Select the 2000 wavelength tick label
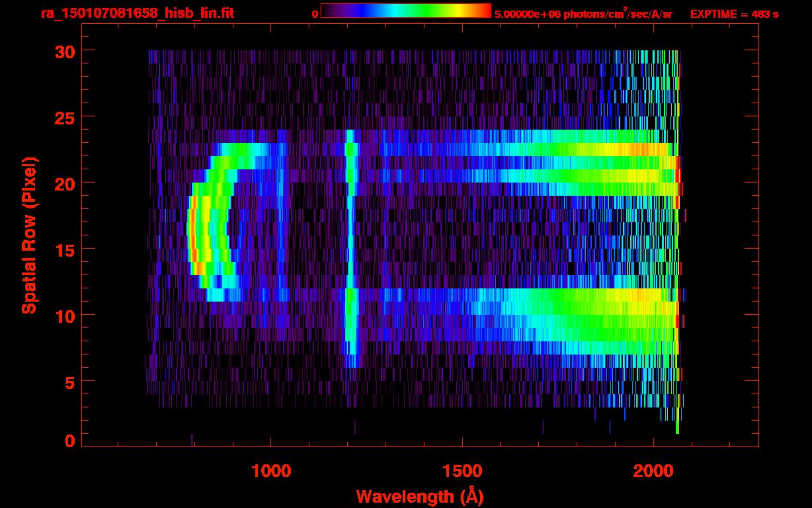812x508 pixels. click(x=653, y=470)
